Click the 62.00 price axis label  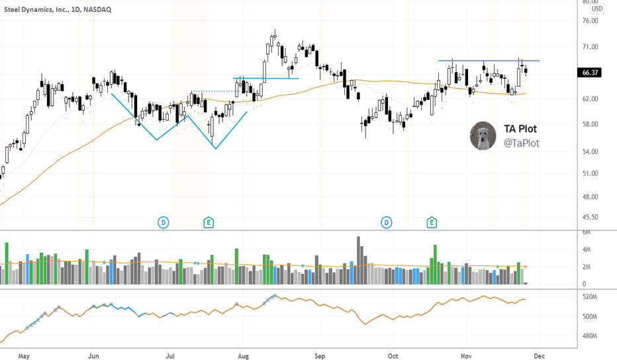590,99
